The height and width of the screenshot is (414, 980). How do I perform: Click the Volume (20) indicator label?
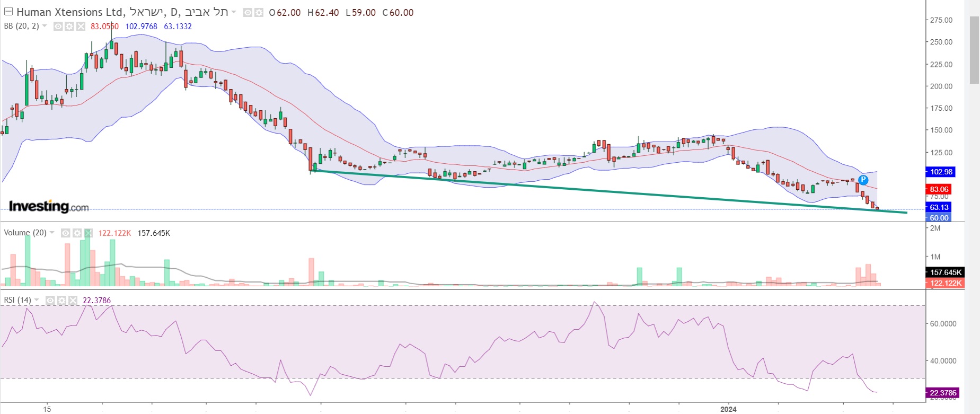pos(25,233)
